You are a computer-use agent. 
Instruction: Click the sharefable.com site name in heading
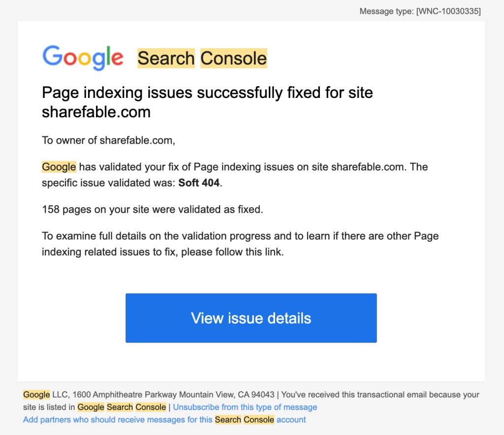pyautogui.click(x=96, y=112)
